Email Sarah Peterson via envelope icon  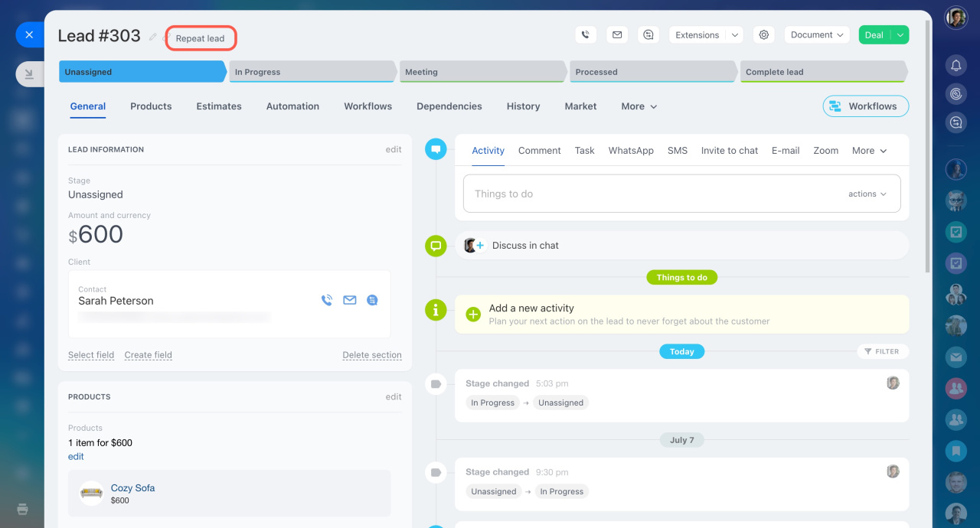pyautogui.click(x=350, y=301)
